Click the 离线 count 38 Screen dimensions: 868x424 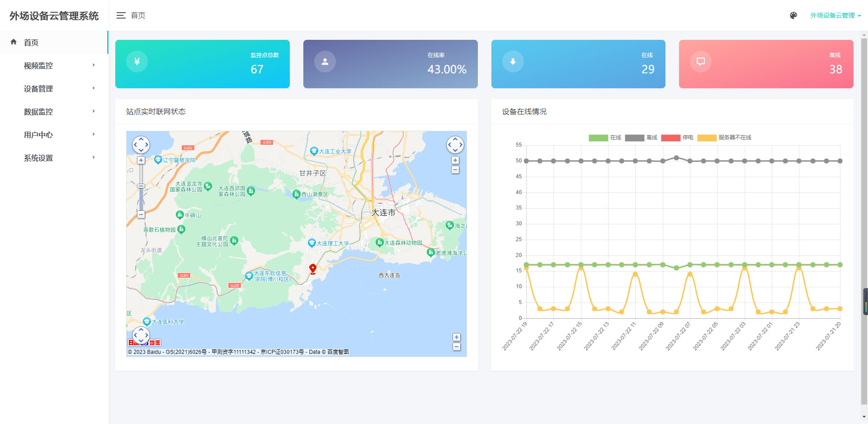click(x=835, y=69)
